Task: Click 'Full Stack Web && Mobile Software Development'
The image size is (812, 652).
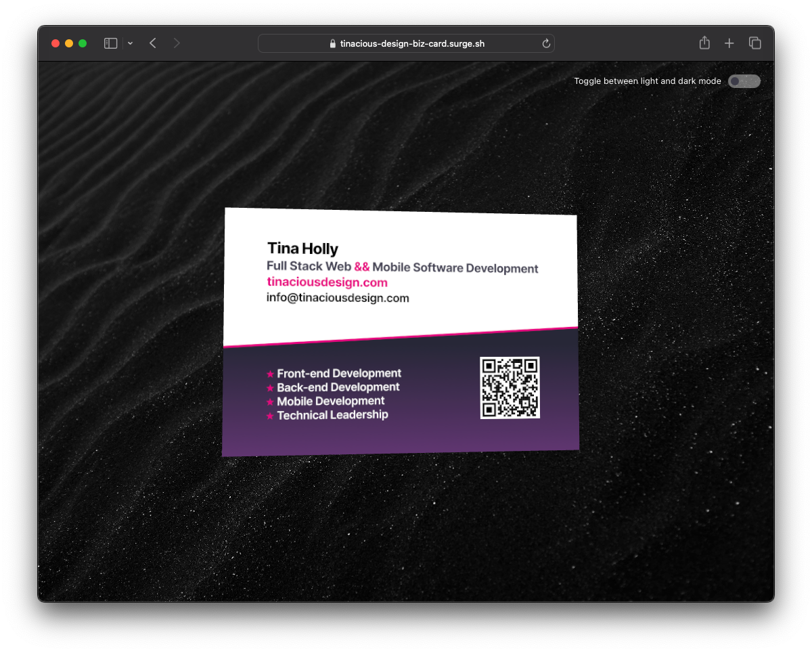Action: point(402,267)
